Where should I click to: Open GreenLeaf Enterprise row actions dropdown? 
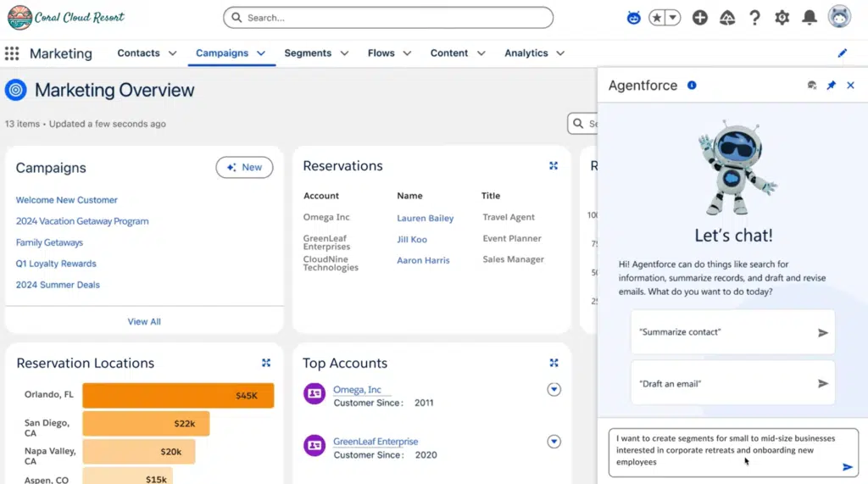(x=554, y=442)
